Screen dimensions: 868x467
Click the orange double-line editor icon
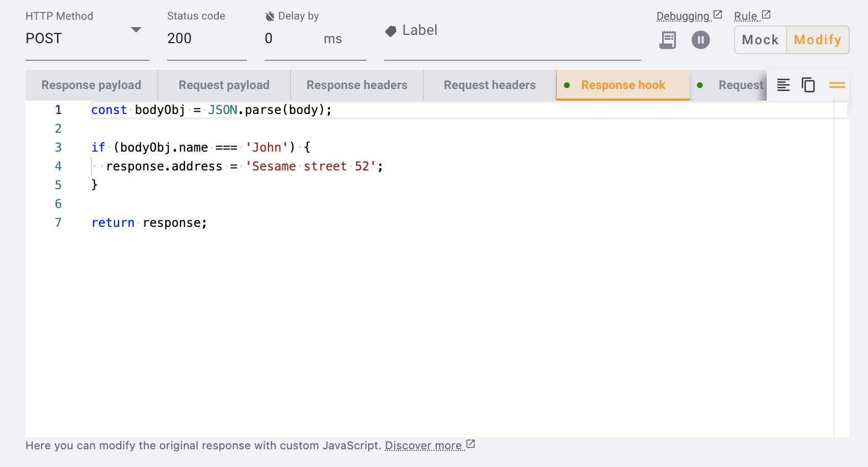point(836,85)
